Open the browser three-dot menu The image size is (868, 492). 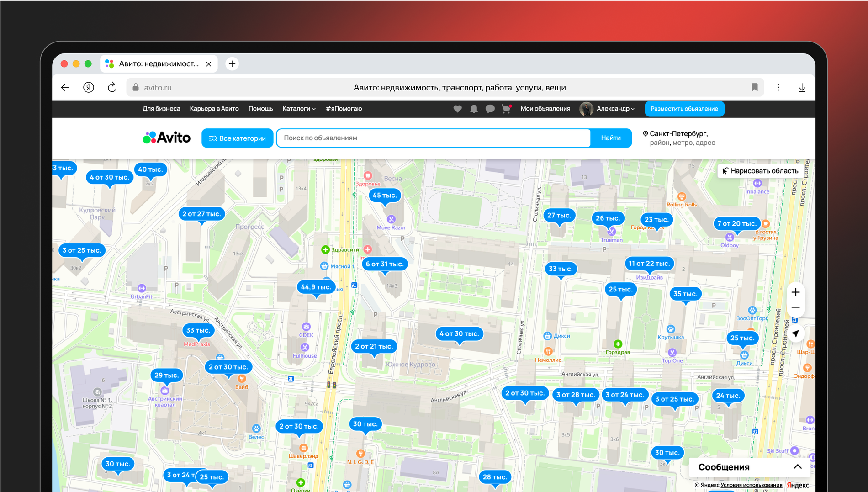778,87
